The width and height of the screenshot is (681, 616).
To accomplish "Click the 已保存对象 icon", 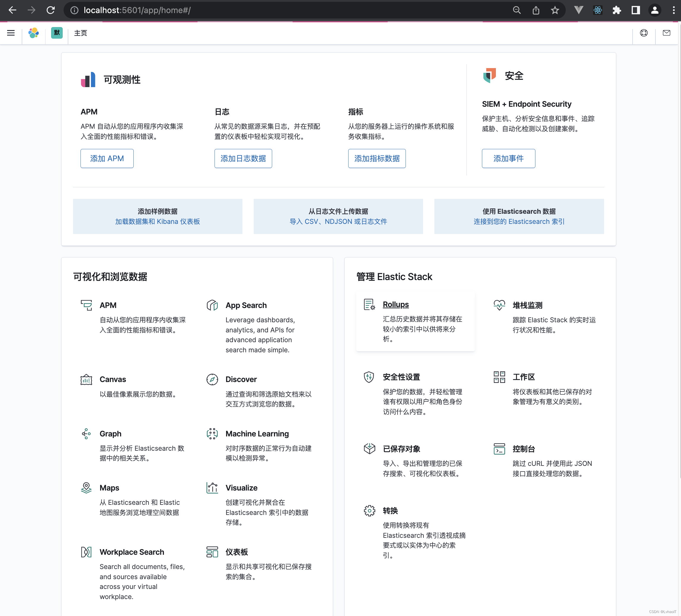I will tap(369, 449).
